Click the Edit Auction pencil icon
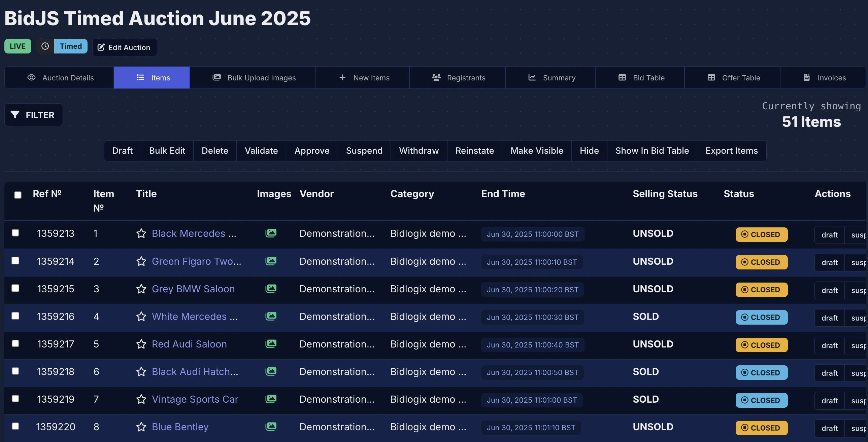This screenshot has width=868, height=442. pyautogui.click(x=101, y=47)
